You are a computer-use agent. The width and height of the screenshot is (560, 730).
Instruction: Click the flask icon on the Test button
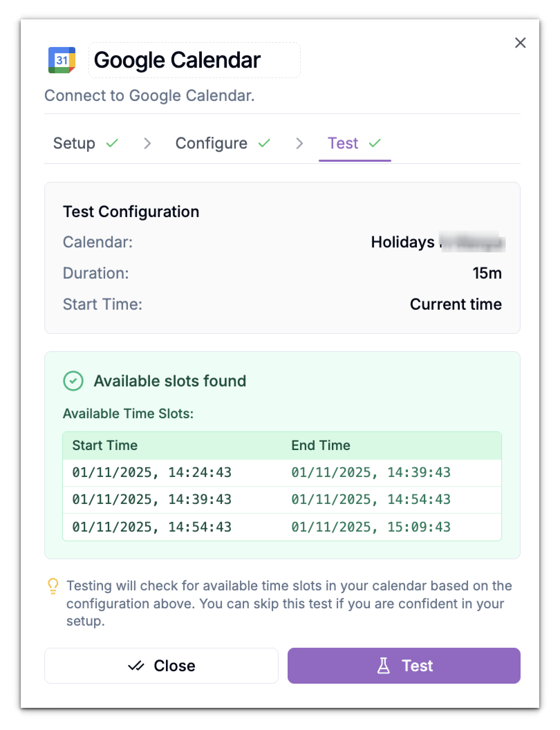tap(385, 666)
